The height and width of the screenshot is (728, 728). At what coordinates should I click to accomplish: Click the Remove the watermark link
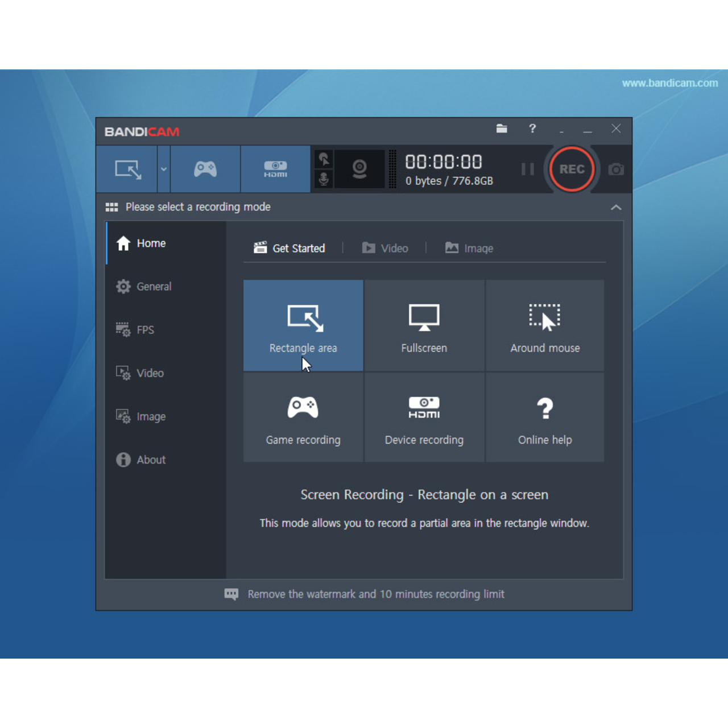tap(375, 594)
